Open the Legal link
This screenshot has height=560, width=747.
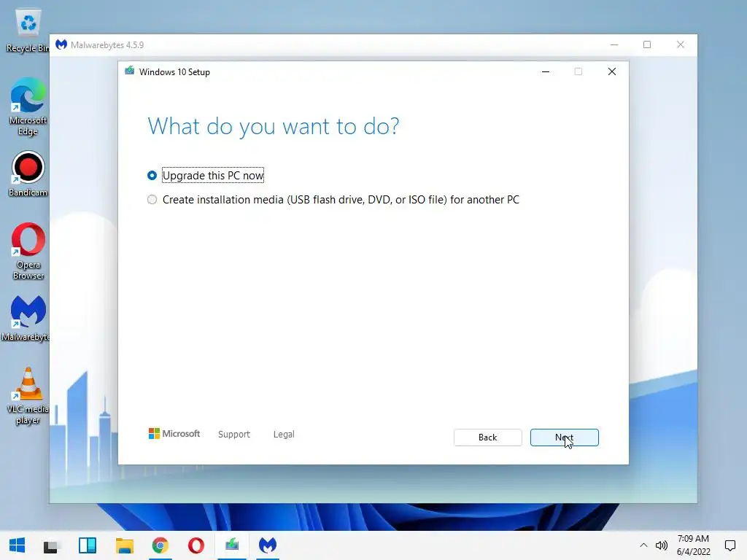click(x=284, y=435)
